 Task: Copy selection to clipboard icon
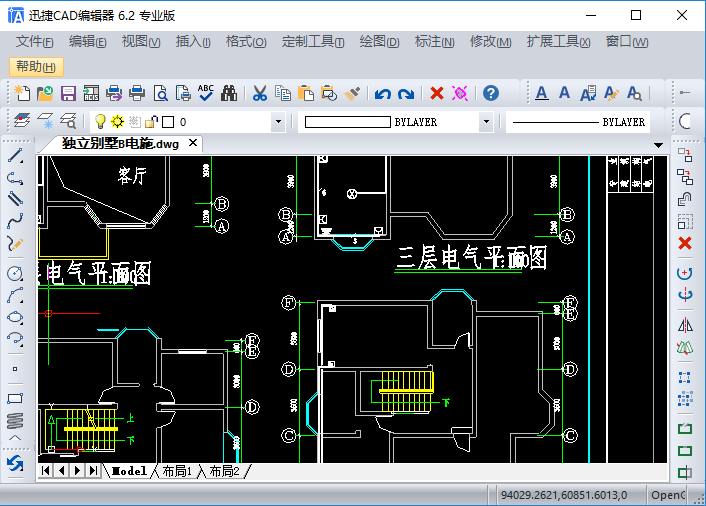pyautogui.click(x=283, y=93)
